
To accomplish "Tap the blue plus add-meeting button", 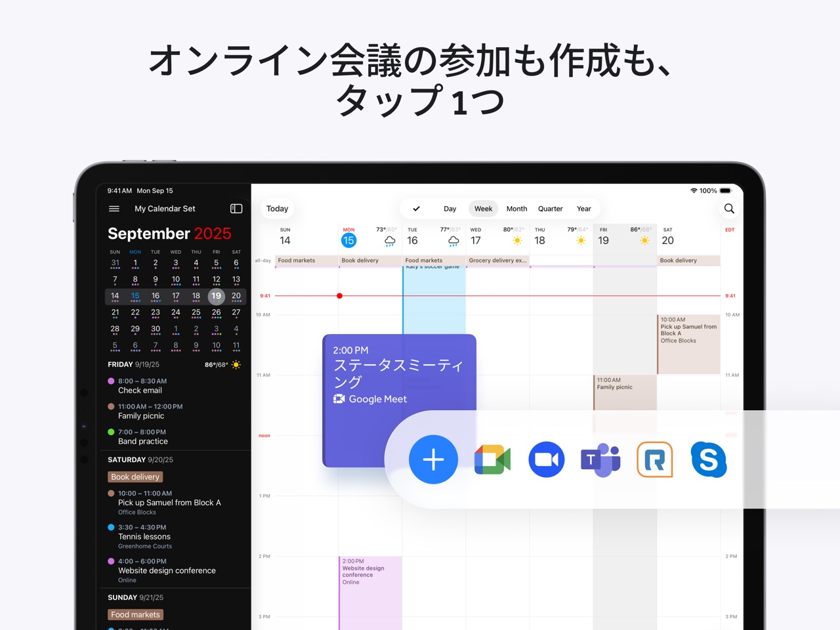I will [x=433, y=459].
